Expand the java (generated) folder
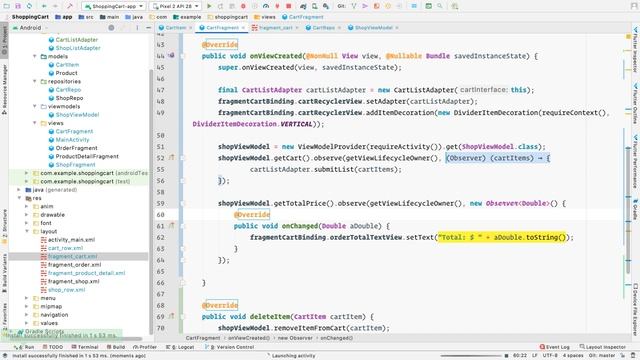This screenshot has width=640, height=360. [x=19, y=190]
